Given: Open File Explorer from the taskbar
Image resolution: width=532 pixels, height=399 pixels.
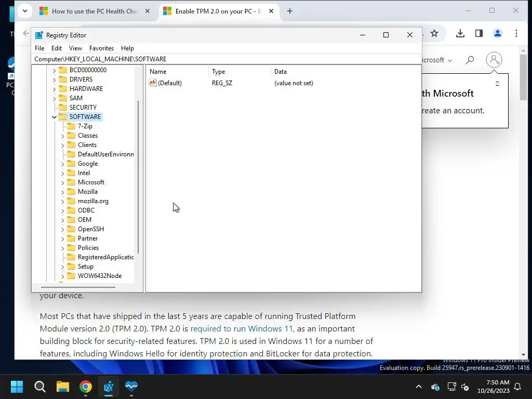Looking at the screenshot, I should [63, 387].
